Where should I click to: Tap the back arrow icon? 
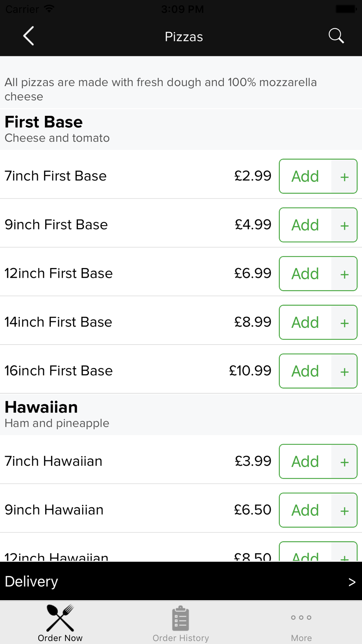pos(29,36)
